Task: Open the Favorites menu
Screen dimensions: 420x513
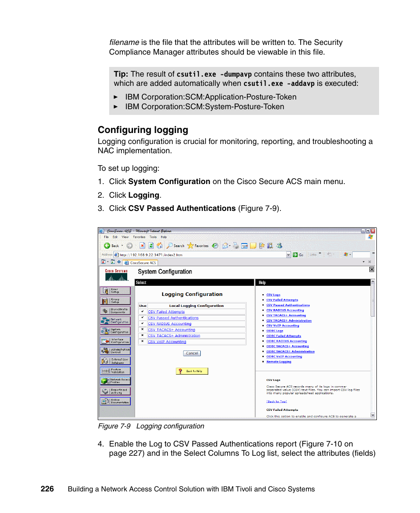Action: (139, 237)
